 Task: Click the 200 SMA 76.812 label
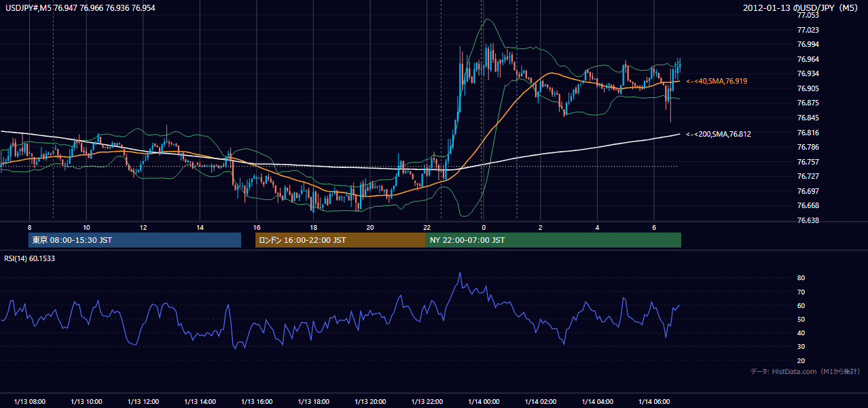point(719,135)
